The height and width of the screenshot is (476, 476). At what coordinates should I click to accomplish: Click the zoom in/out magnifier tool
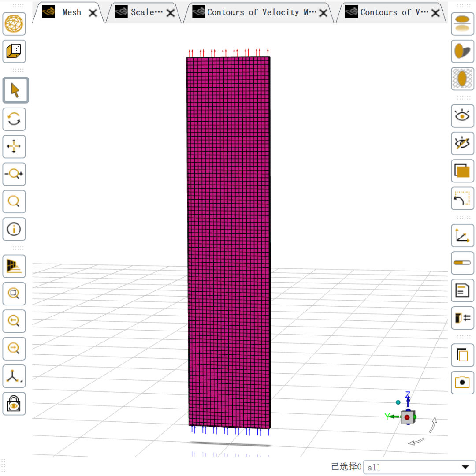(14, 174)
